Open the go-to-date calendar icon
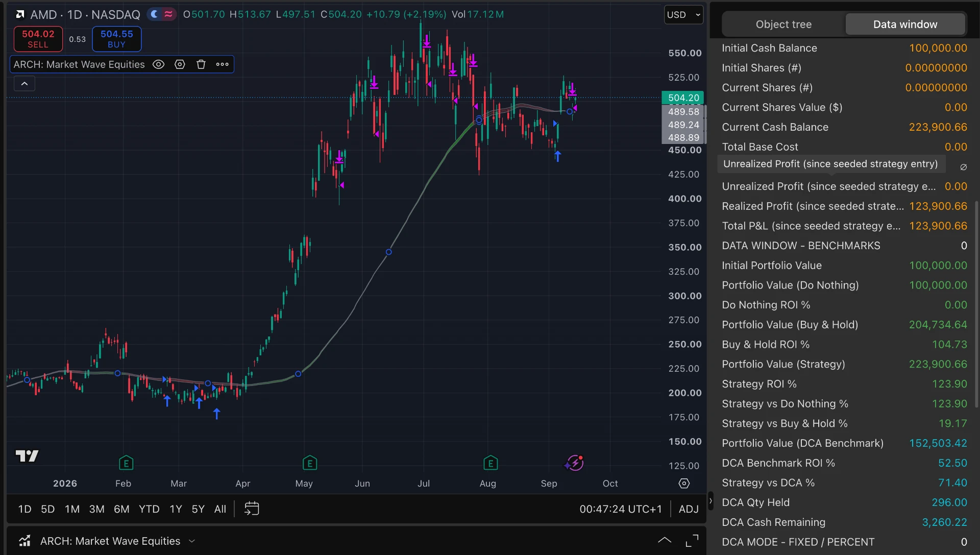Image resolution: width=980 pixels, height=555 pixels. click(252, 509)
